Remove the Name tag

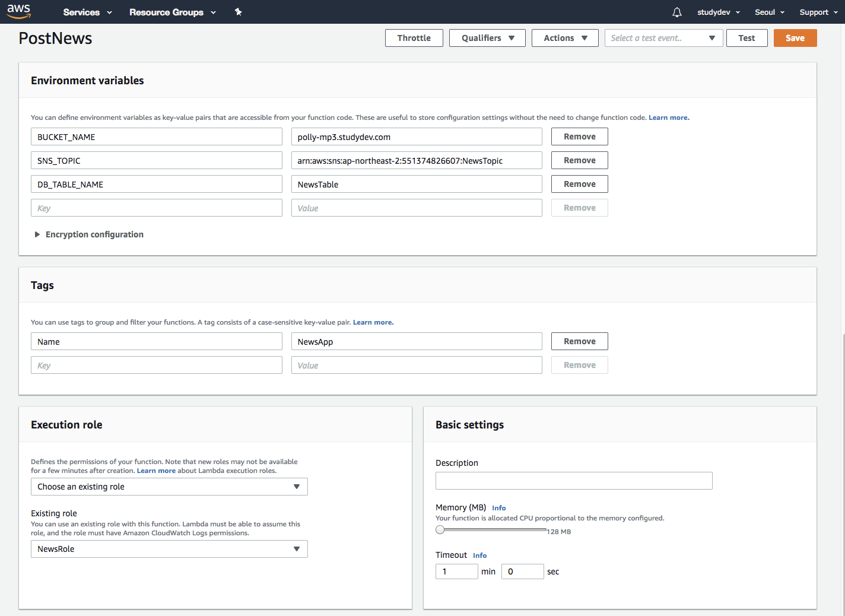tap(580, 341)
